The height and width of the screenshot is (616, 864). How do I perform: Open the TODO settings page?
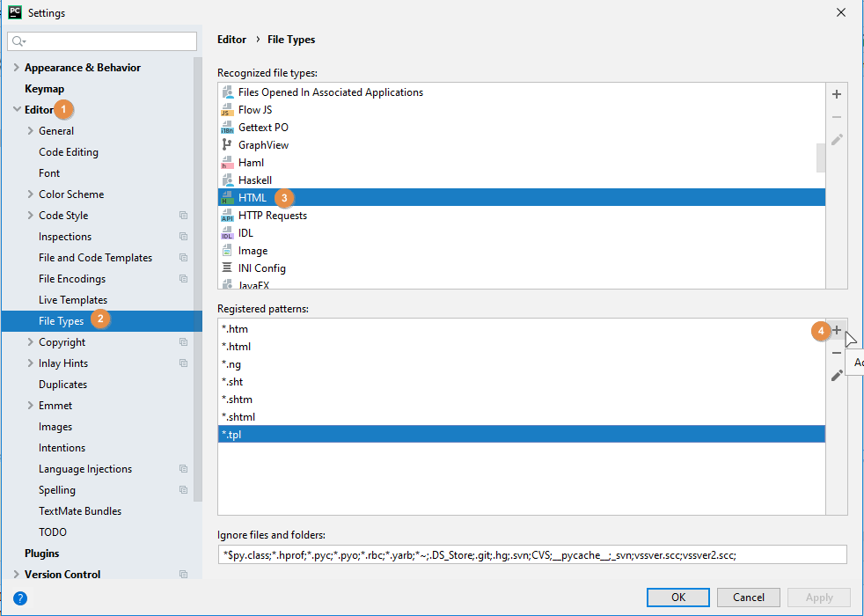(x=52, y=532)
